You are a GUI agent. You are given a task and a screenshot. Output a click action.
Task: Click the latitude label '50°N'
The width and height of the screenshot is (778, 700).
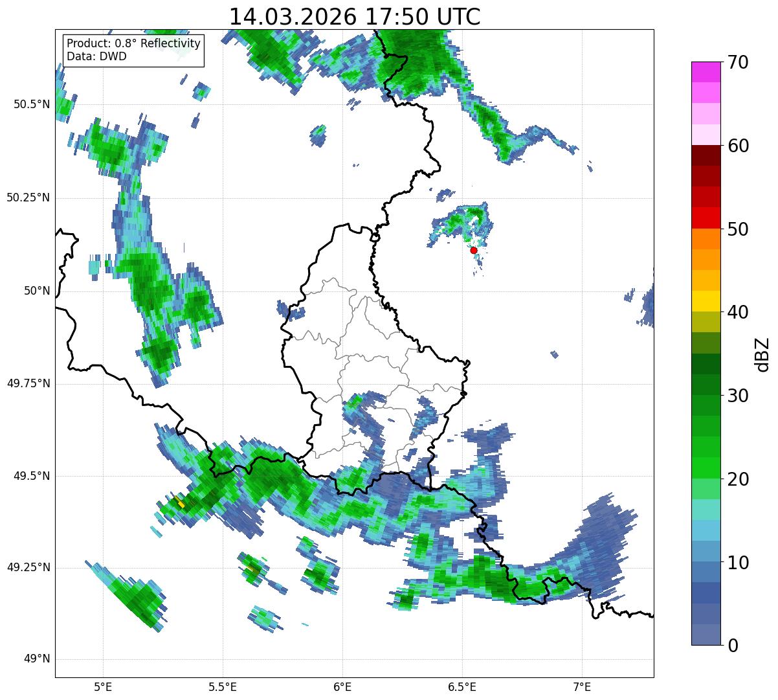37,291
